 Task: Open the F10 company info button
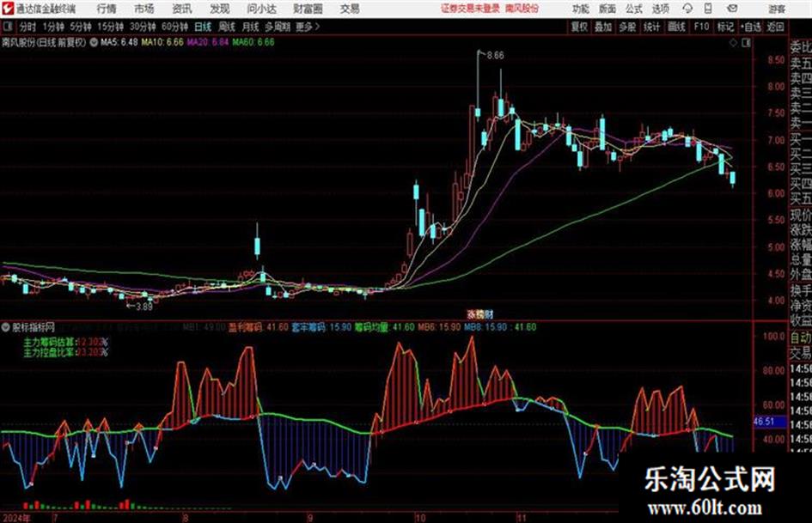point(701,27)
